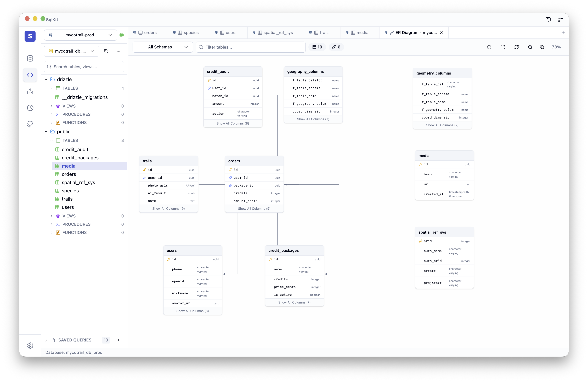Expand the SAVED QUERIES section
Image resolution: width=588 pixels, height=382 pixels.
pos(46,340)
